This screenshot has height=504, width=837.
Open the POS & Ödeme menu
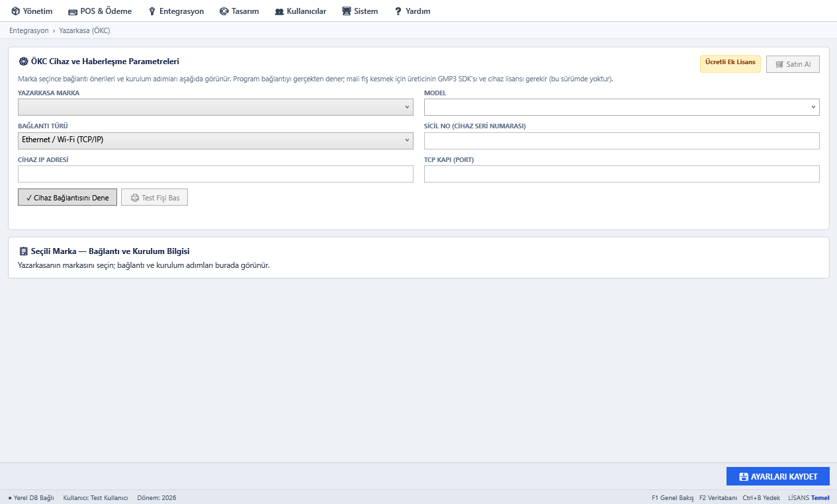100,11
